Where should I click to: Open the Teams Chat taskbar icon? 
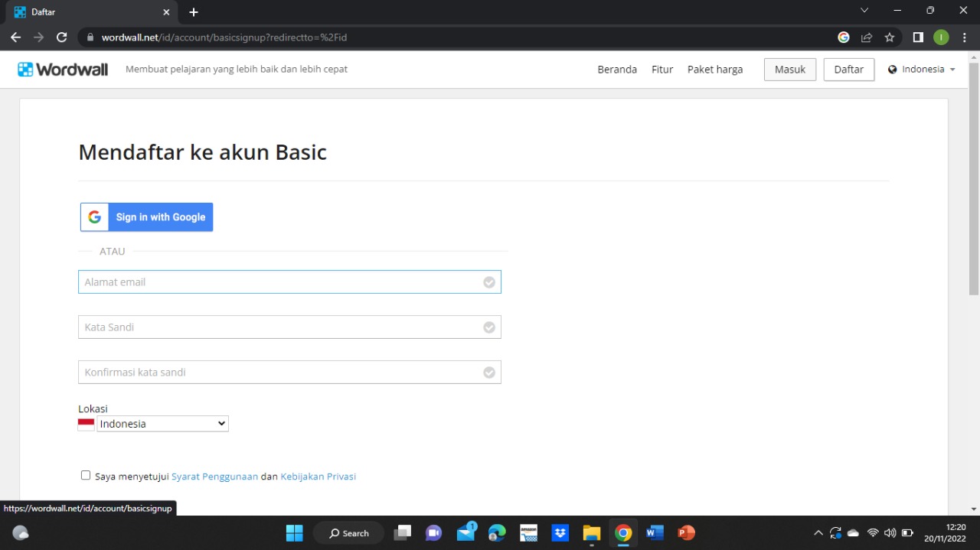coord(434,533)
